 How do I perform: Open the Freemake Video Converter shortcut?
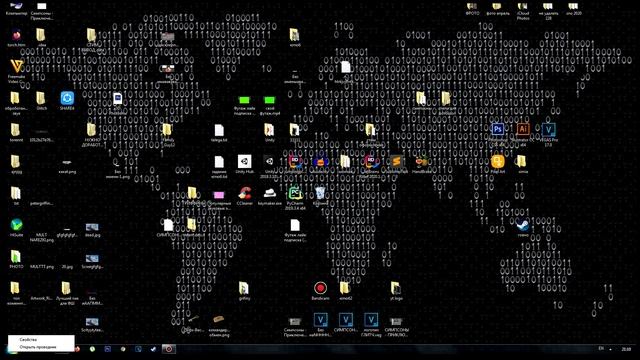point(16,71)
